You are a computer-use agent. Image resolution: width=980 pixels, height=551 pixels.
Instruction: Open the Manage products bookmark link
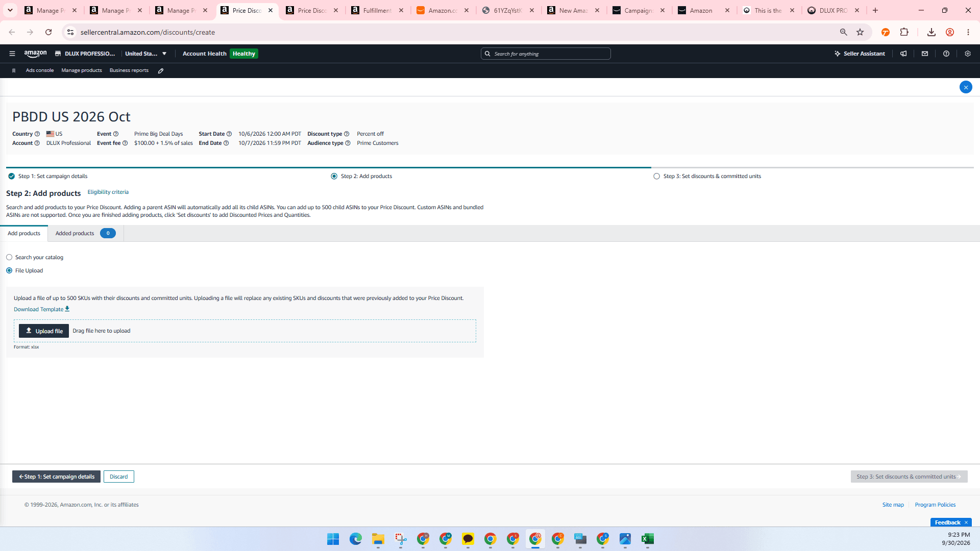click(82, 70)
